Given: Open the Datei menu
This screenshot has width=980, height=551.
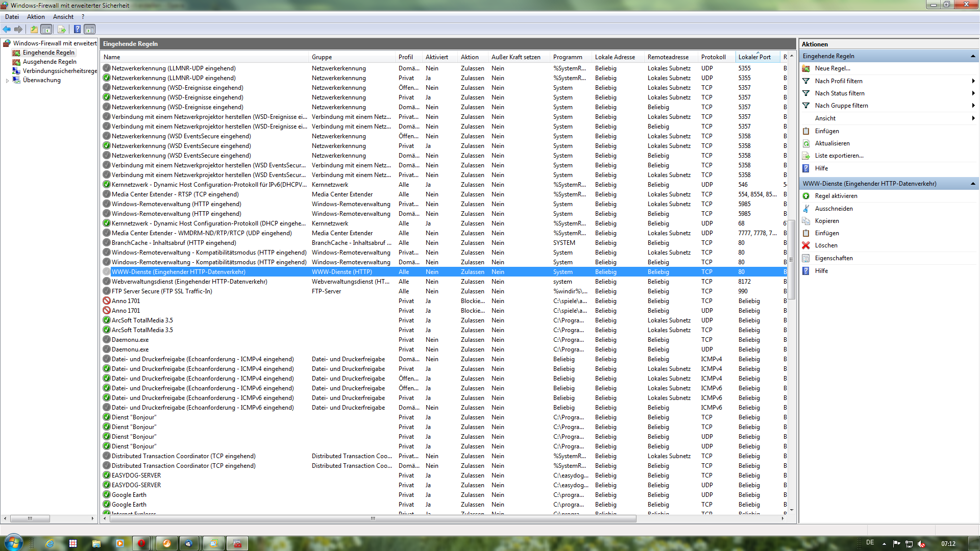Looking at the screenshot, I should [x=12, y=17].
